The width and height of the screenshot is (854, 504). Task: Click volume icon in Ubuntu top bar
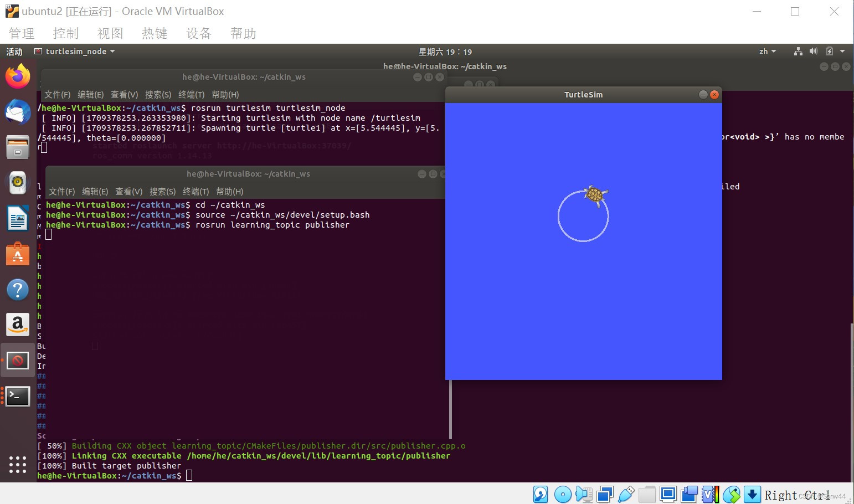[x=813, y=52]
